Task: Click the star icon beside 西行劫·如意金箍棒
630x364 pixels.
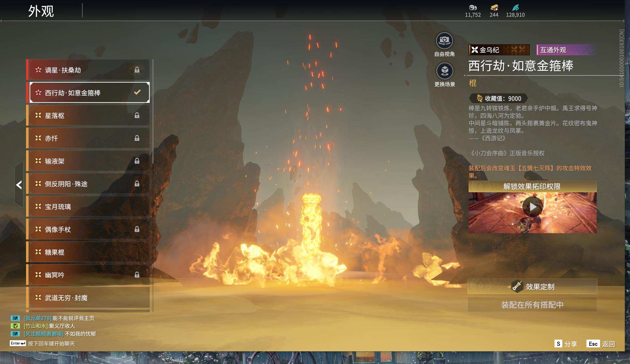Action: [x=38, y=92]
